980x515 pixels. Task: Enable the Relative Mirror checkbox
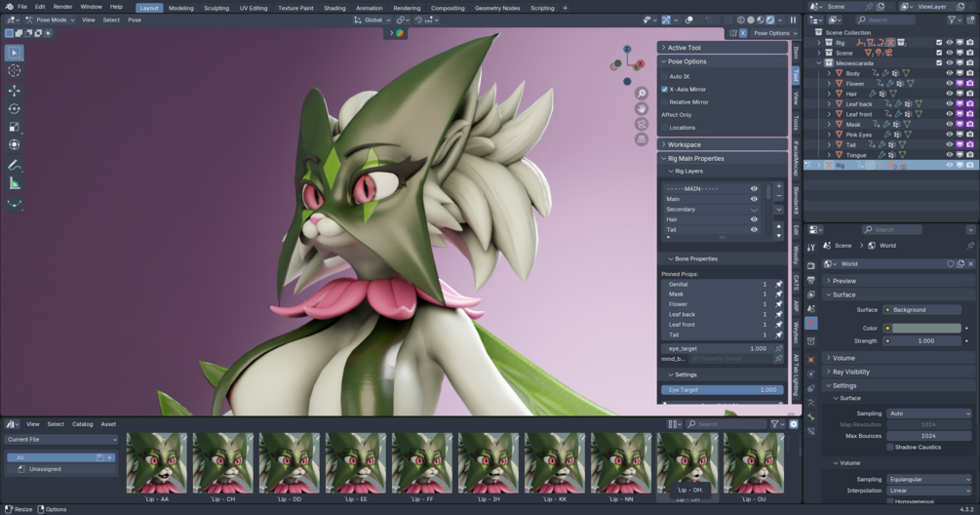click(664, 101)
